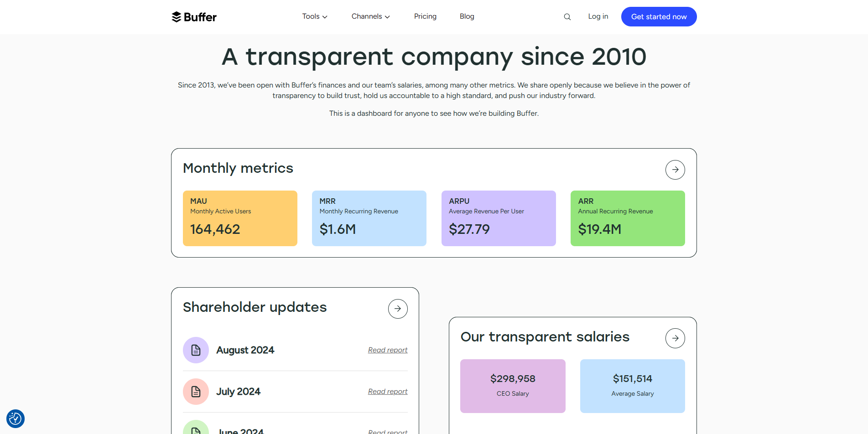868x434 pixels.
Task: Select the ARR Annual Recurring Revenue card
Action: tap(628, 218)
